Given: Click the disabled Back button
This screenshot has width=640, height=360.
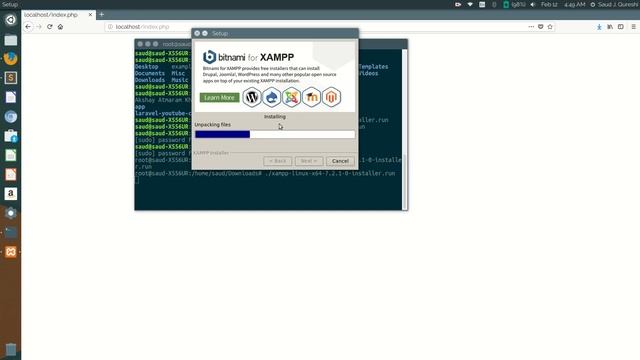Looking at the screenshot, I should click(x=278, y=161).
